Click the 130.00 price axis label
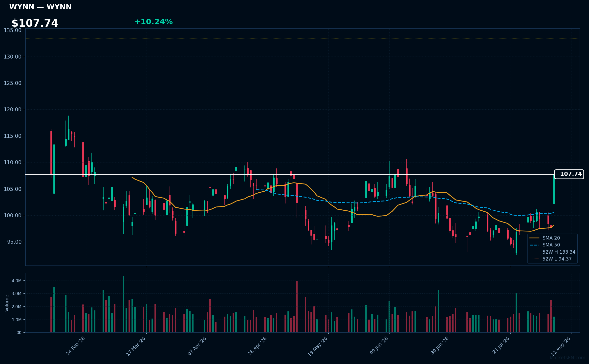589x364 pixels. (x=13, y=57)
